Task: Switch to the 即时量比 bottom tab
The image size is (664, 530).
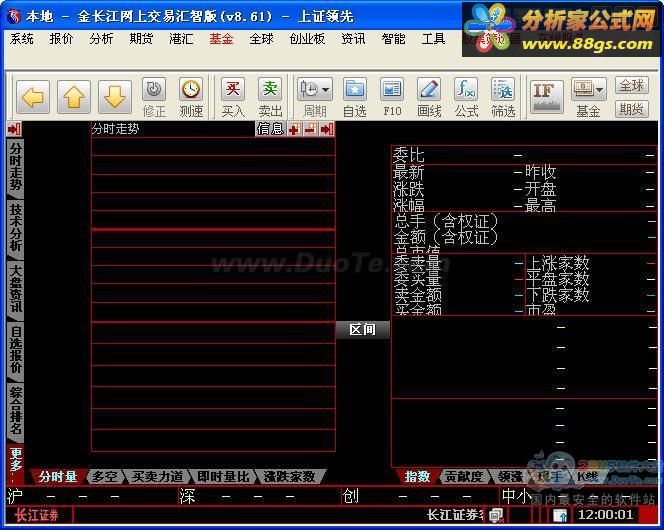Action: [x=224, y=477]
